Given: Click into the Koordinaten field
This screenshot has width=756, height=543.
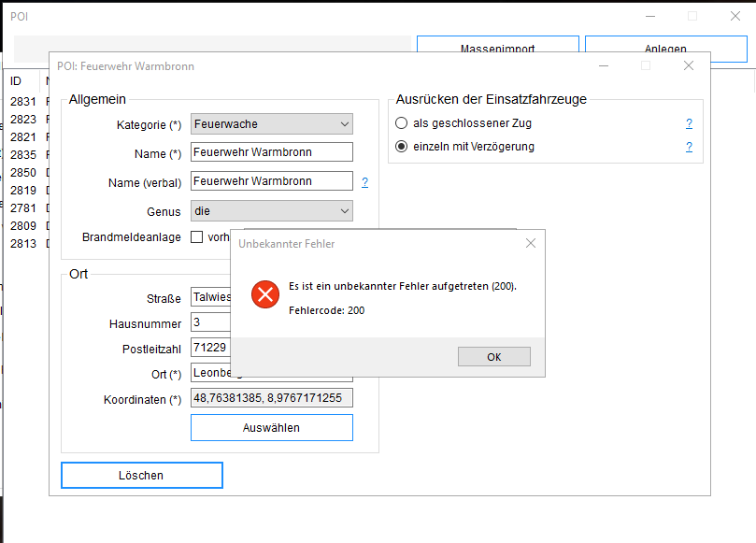Looking at the screenshot, I should [271, 398].
